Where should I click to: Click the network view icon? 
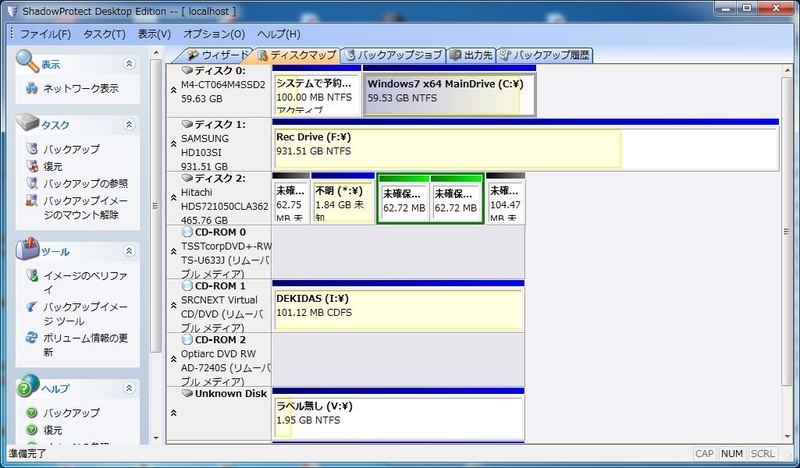[x=32, y=88]
